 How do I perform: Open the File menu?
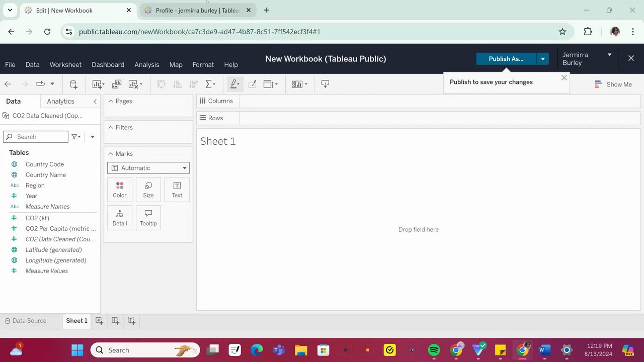(10, 65)
